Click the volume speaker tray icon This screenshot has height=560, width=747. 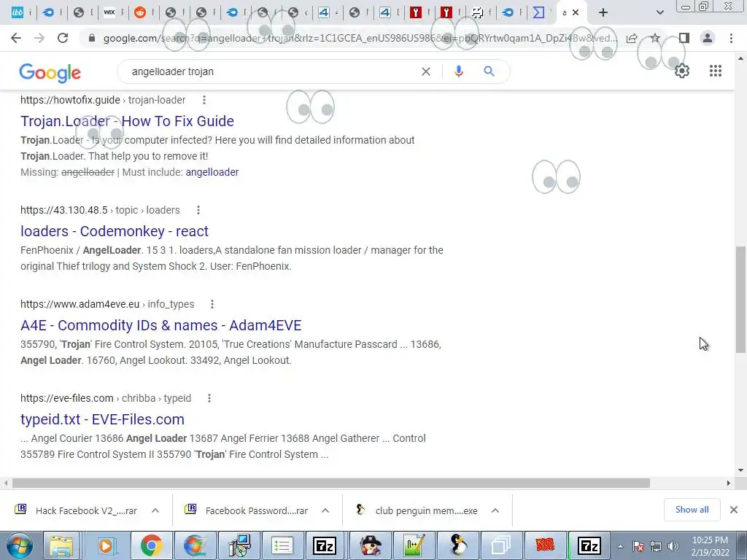pyautogui.click(x=673, y=546)
